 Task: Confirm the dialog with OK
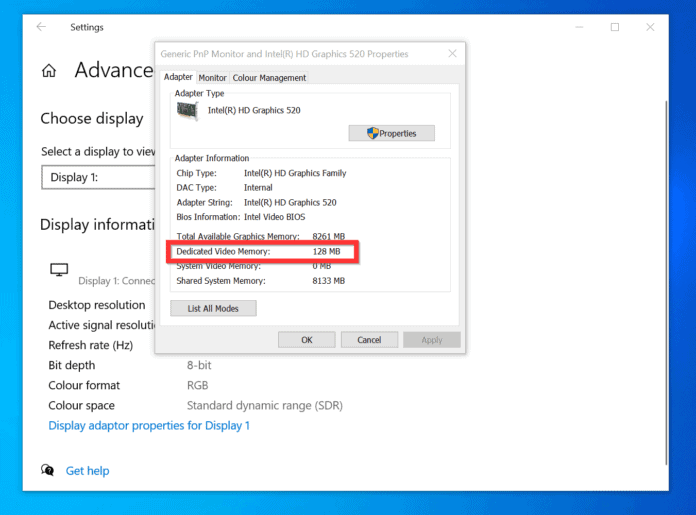click(307, 340)
